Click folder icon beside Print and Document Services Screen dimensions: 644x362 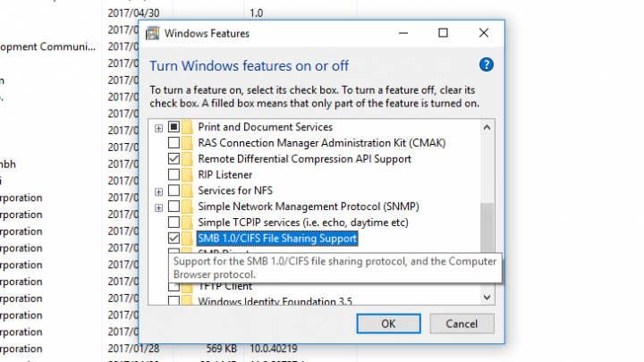click(x=187, y=127)
